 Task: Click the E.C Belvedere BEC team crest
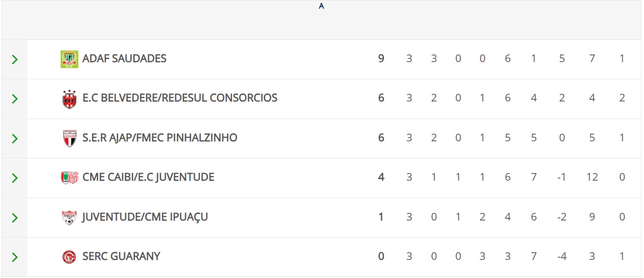tap(69, 98)
